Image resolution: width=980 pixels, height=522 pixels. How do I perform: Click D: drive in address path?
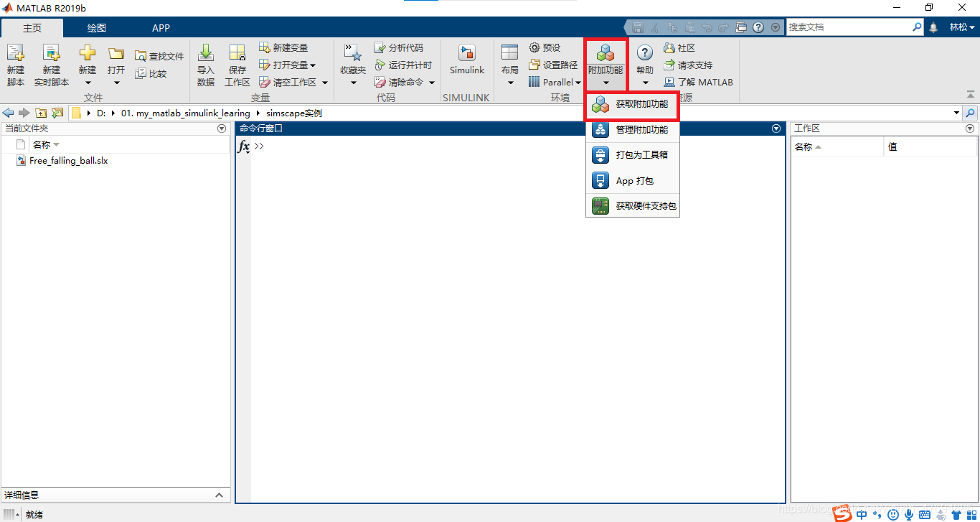[x=101, y=113]
